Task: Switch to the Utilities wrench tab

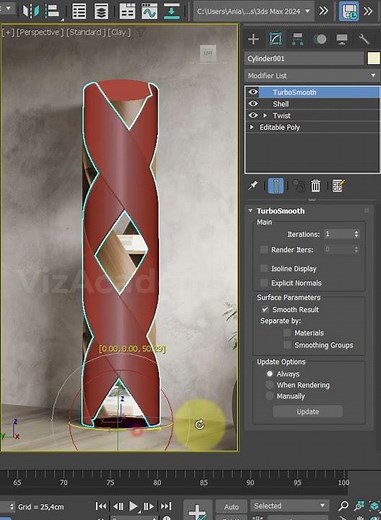Action: point(364,39)
